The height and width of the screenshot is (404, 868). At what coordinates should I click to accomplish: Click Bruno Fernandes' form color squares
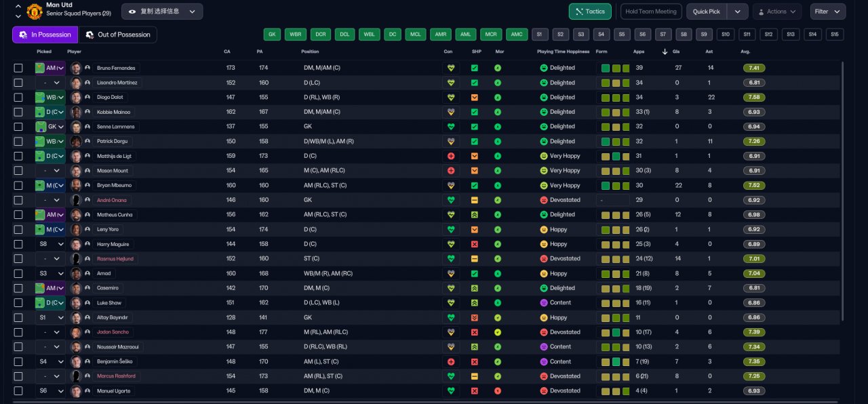pos(616,68)
